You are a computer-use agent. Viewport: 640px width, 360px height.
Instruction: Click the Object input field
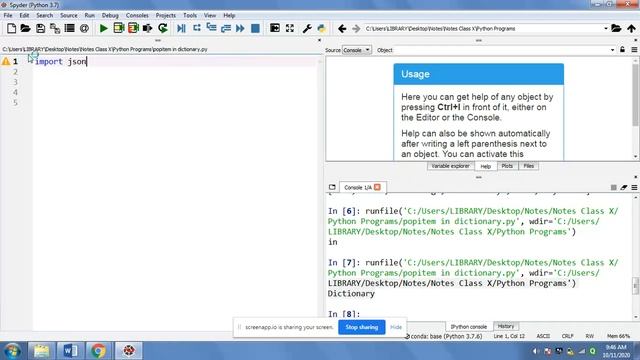(505, 50)
